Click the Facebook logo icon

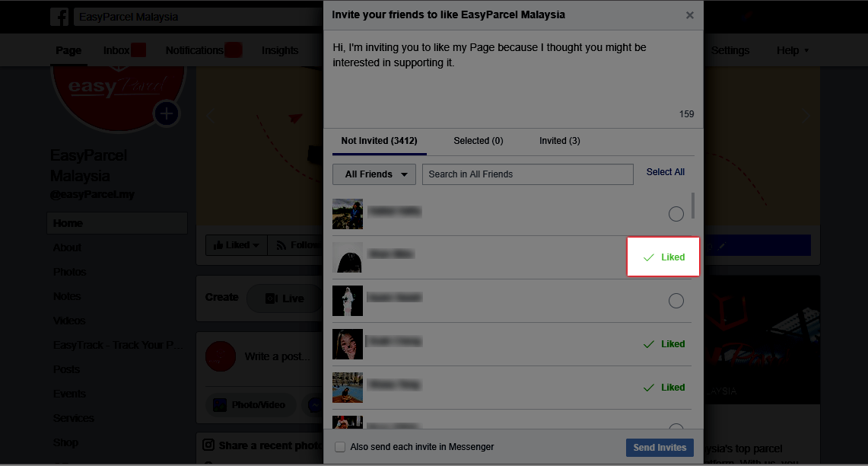coord(59,17)
